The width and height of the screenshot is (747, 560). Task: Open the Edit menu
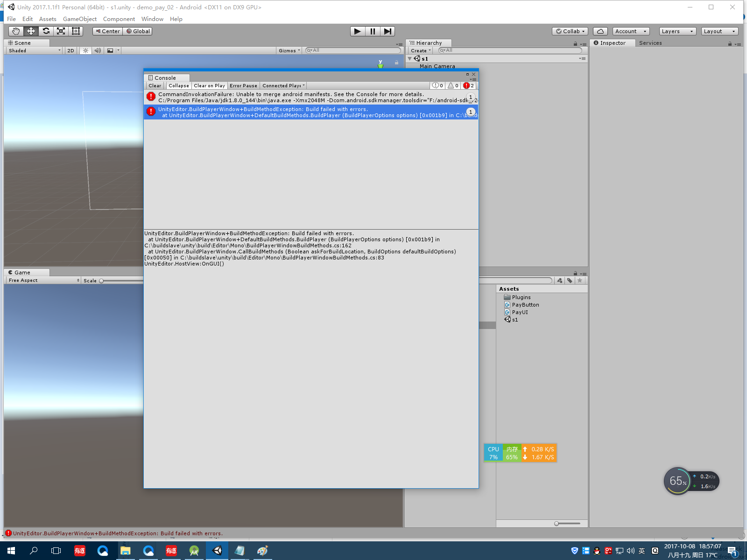[x=28, y=19]
